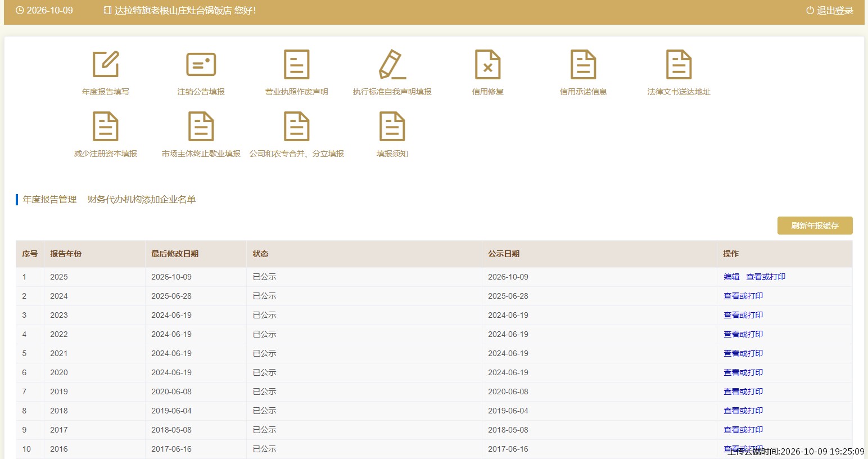868x459 pixels.
Task: Open the 减少注册资本填报 icon
Action: click(106, 126)
